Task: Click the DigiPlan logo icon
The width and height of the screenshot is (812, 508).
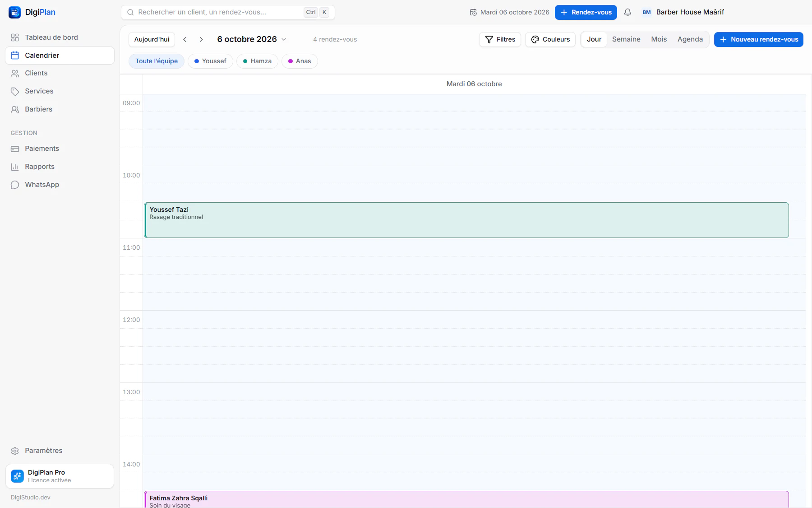Action: [x=14, y=12]
